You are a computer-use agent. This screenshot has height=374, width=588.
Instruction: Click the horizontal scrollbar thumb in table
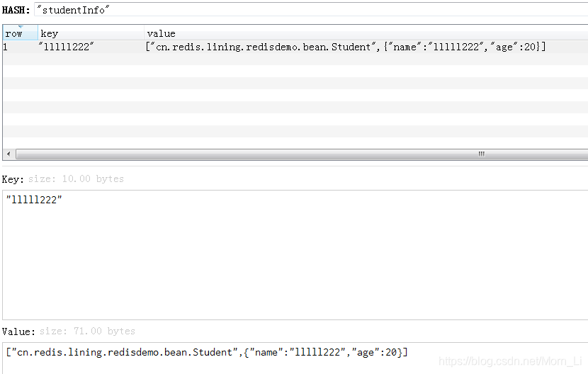pyautogui.click(x=302, y=154)
